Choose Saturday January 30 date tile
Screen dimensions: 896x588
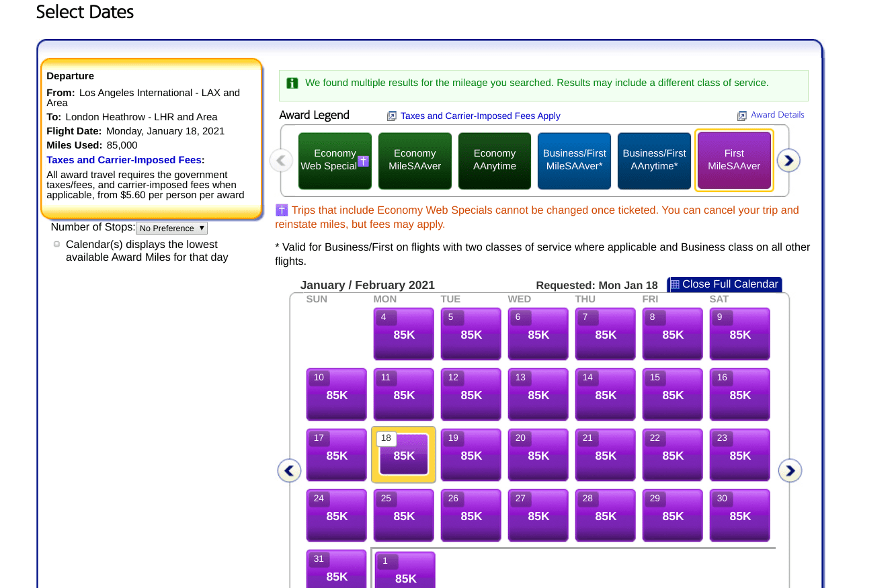click(740, 515)
